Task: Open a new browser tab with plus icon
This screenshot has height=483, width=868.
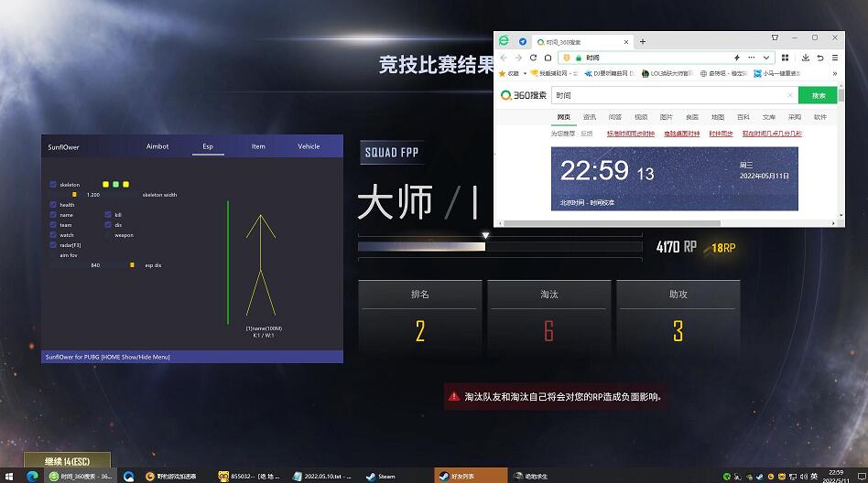Action: 643,41
